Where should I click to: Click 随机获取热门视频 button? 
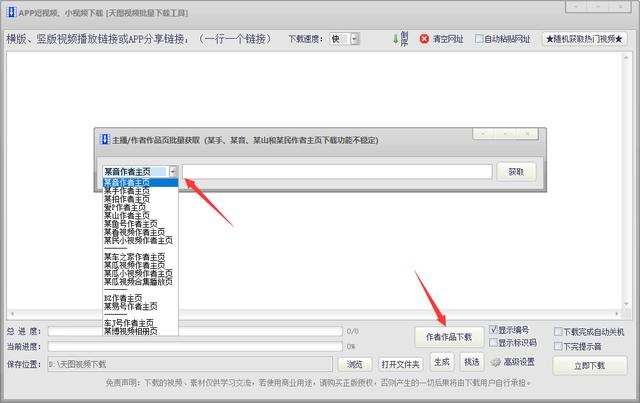(x=584, y=39)
